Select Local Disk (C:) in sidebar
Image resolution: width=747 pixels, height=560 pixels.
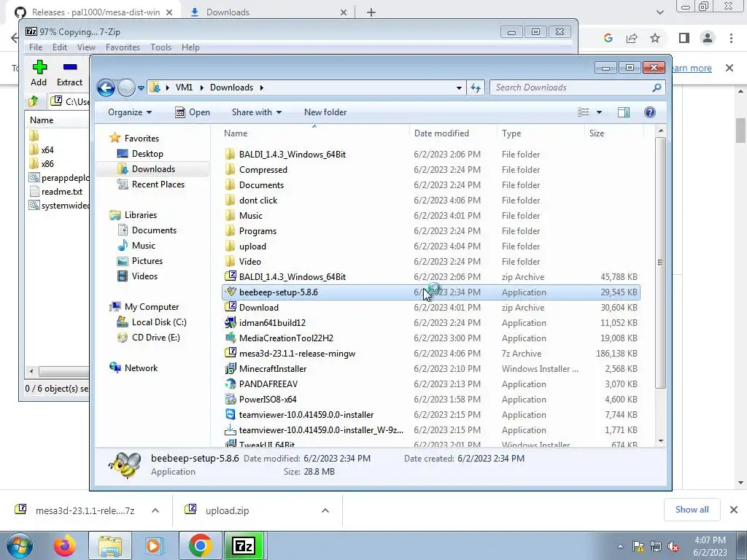(158, 322)
